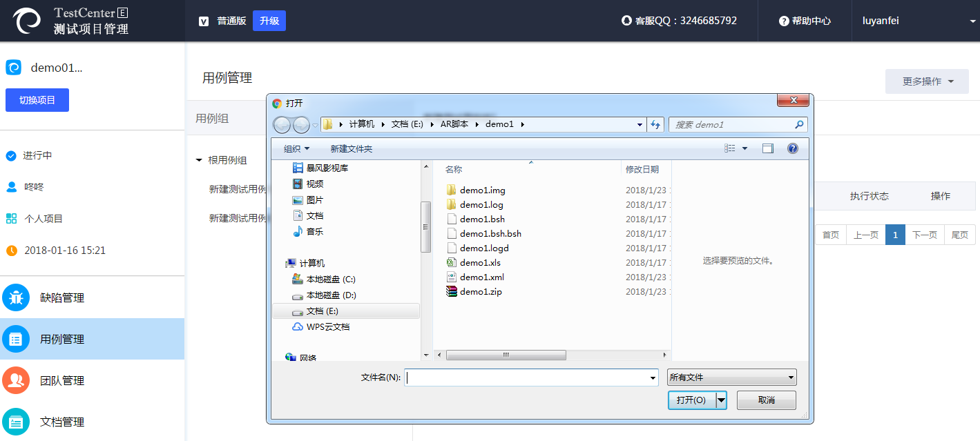Click the refresh icon beside the address bar

tap(655, 124)
